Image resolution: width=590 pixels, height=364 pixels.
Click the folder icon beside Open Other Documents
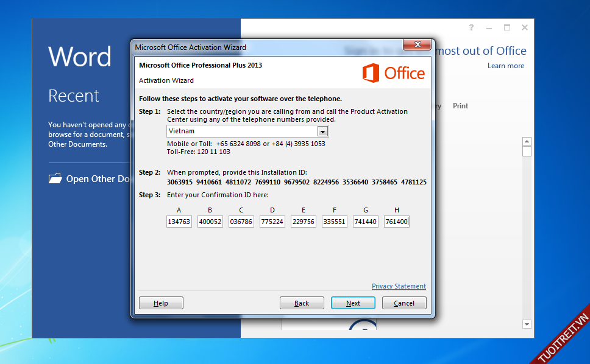click(x=55, y=178)
